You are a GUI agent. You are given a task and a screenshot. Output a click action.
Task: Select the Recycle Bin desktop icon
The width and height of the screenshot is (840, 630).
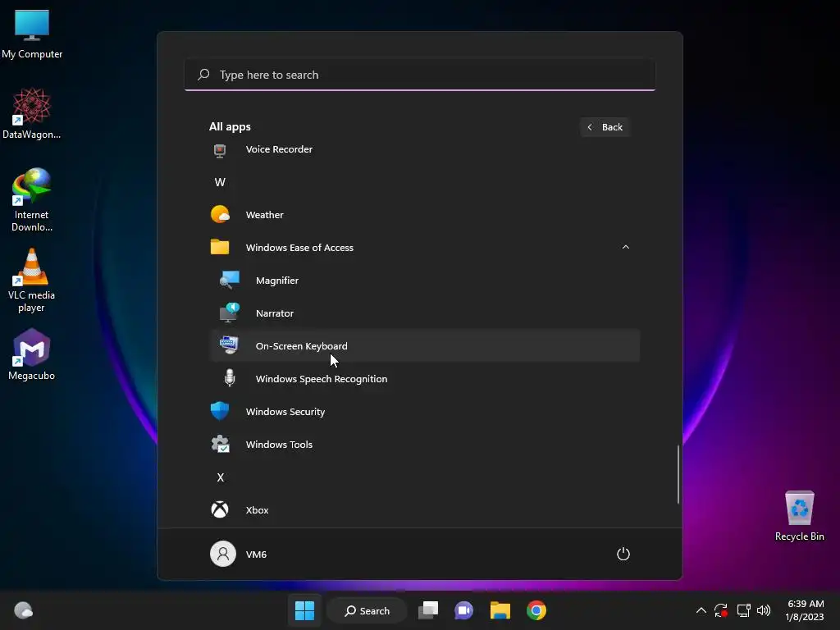point(799,516)
